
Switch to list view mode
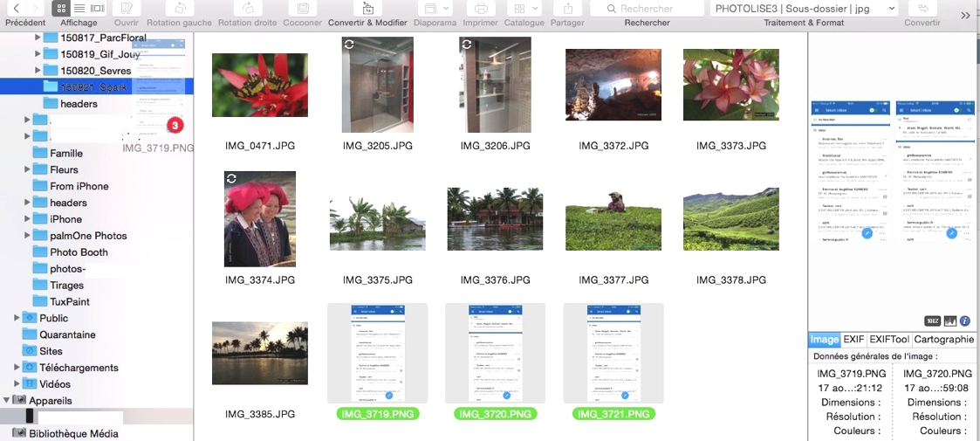[x=79, y=8]
